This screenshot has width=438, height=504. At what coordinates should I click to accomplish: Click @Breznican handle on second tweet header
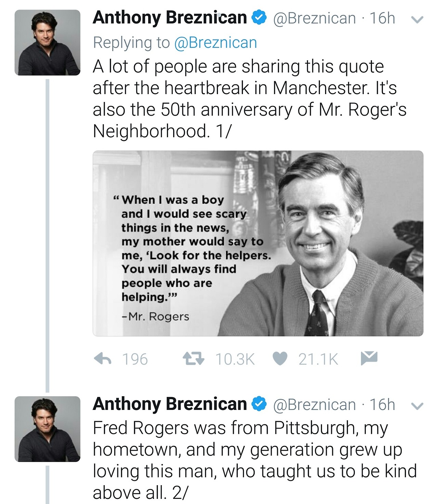pos(314,404)
